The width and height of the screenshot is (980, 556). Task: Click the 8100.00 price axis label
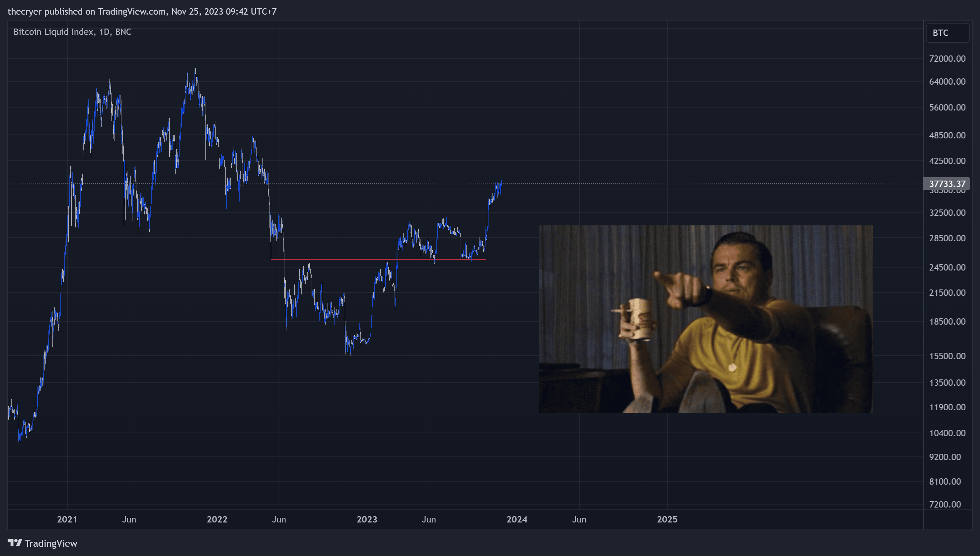(x=945, y=481)
